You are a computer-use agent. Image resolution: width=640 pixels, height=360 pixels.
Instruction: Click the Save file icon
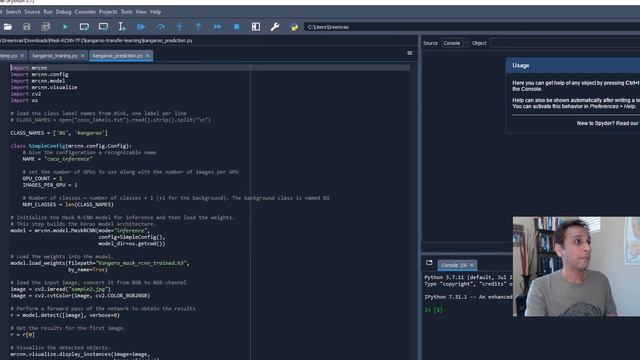coord(27,27)
